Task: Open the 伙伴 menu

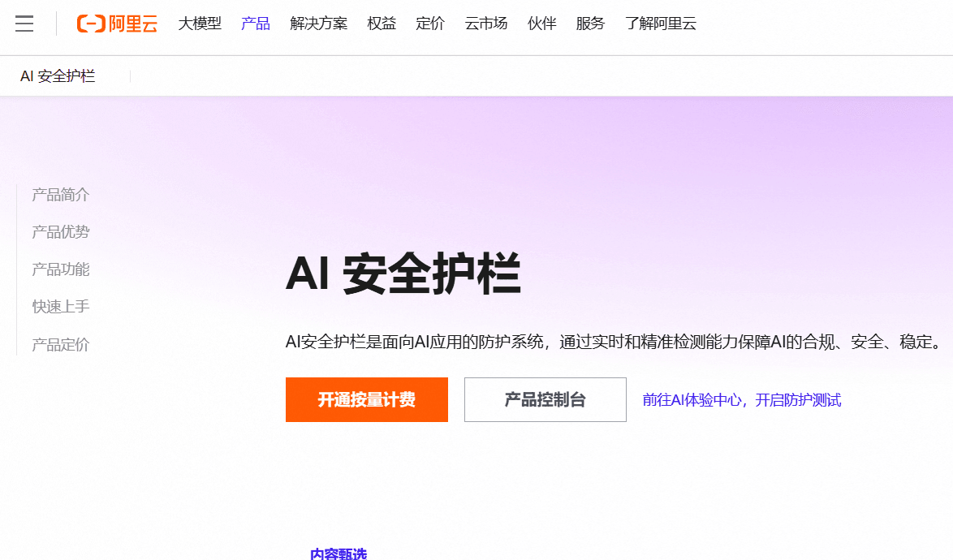Action: tap(542, 24)
